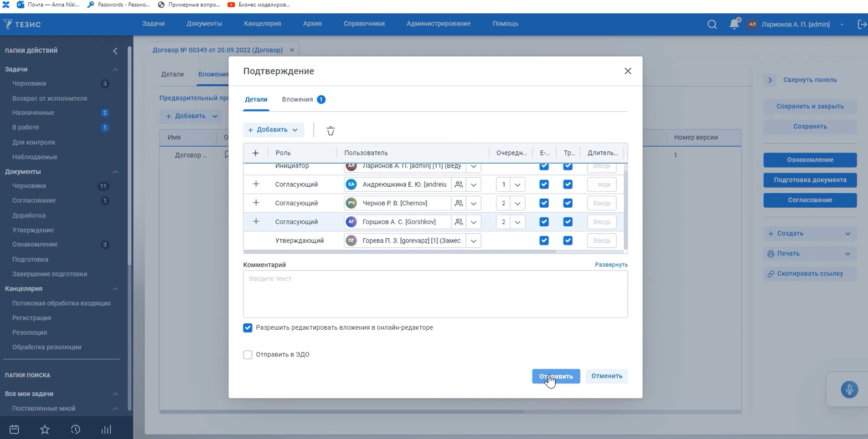Click the microphone voice button
Image resolution: width=868 pixels, height=439 pixels.
pyautogui.click(x=849, y=390)
